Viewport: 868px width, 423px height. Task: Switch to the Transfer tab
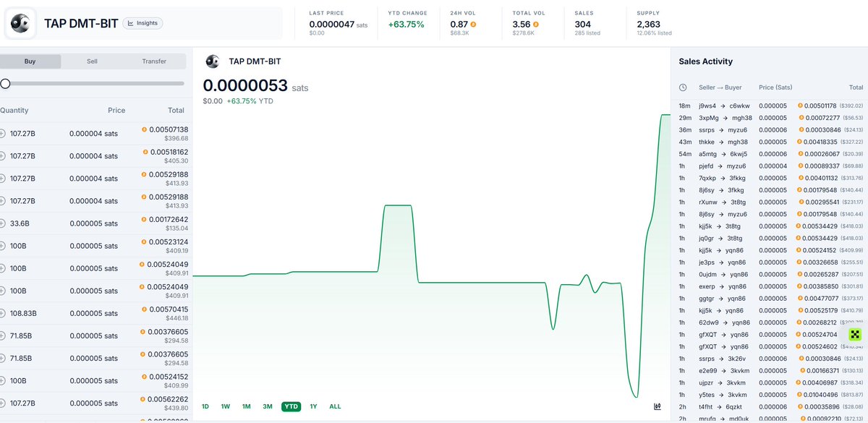pyautogui.click(x=154, y=61)
